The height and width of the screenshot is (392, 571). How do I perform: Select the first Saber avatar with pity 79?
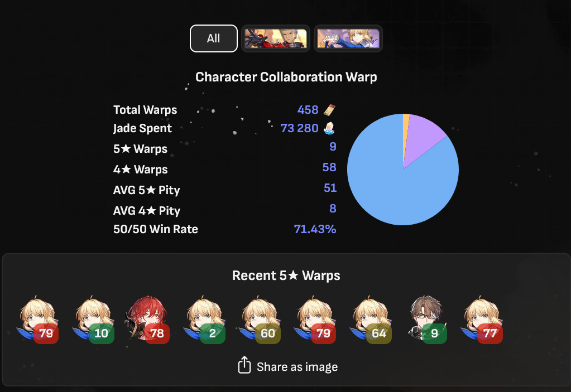click(37, 319)
